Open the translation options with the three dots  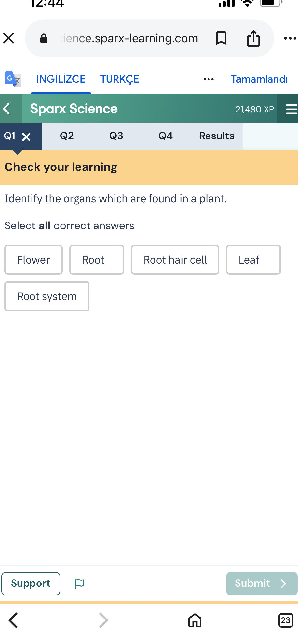pos(209,79)
